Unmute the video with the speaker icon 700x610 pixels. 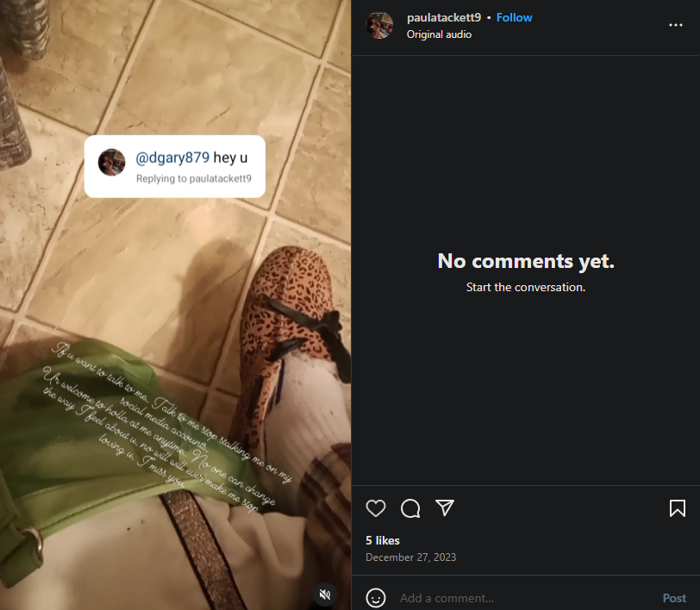point(325,594)
